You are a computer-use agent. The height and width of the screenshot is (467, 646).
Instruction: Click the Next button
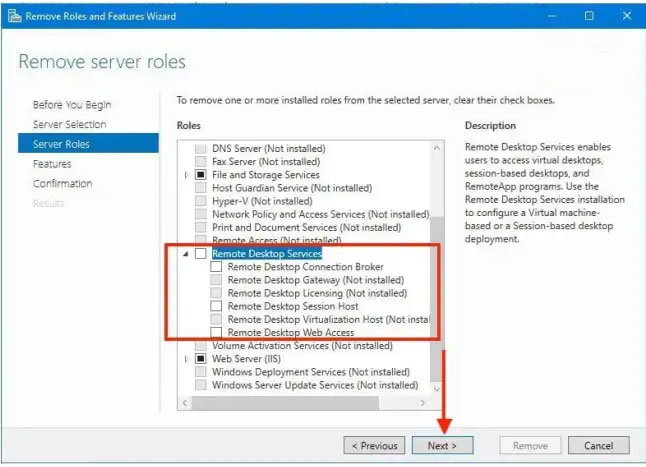[x=442, y=446]
